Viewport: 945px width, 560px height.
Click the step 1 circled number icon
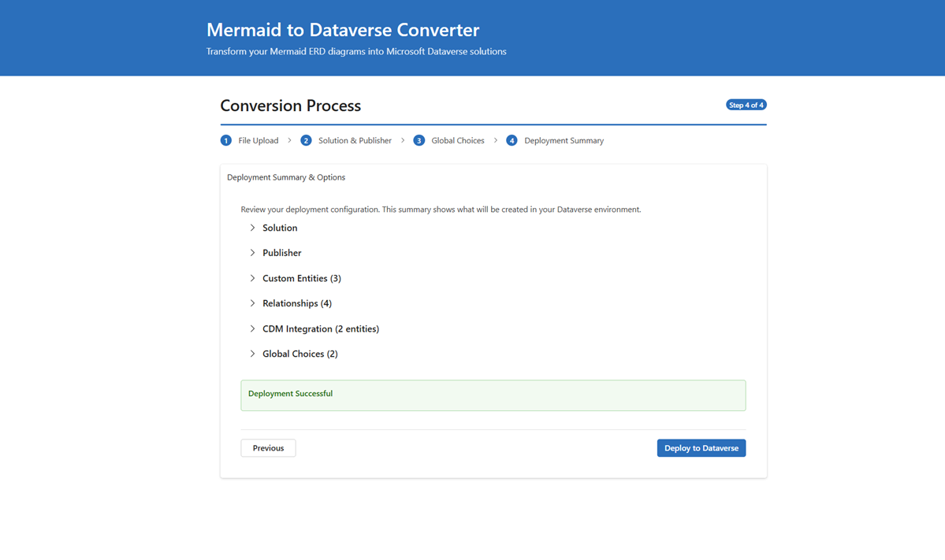pos(226,139)
